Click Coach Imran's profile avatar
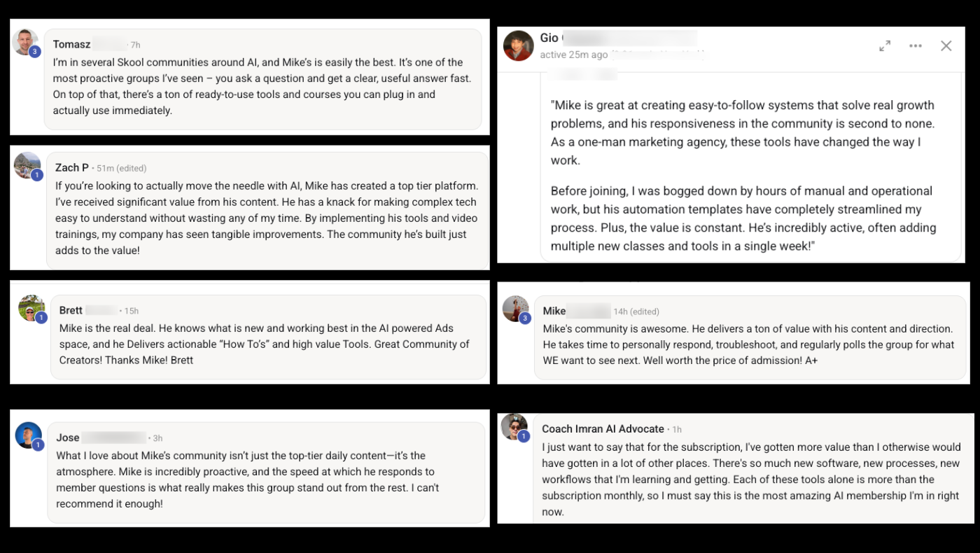The image size is (980, 553). tap(514, 427)
